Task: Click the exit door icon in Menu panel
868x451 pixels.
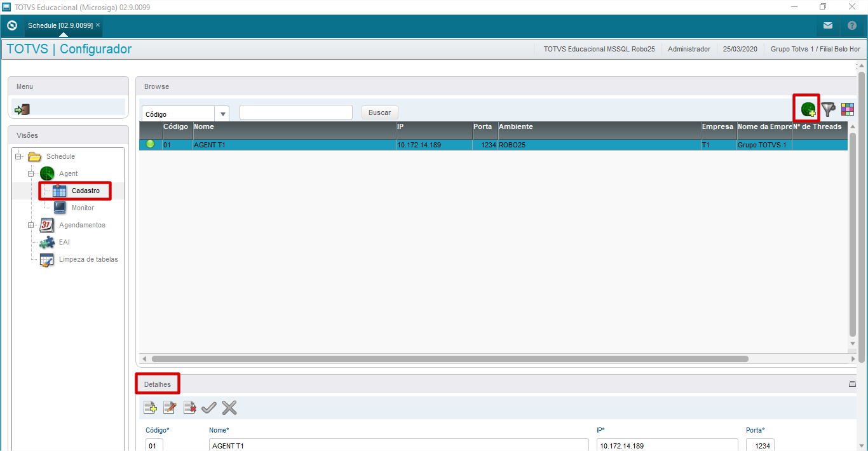Action: point(22,109)
